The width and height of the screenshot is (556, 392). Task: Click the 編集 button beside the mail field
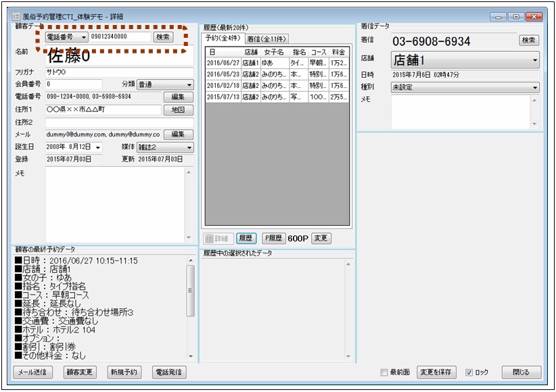tap(178, 134)
